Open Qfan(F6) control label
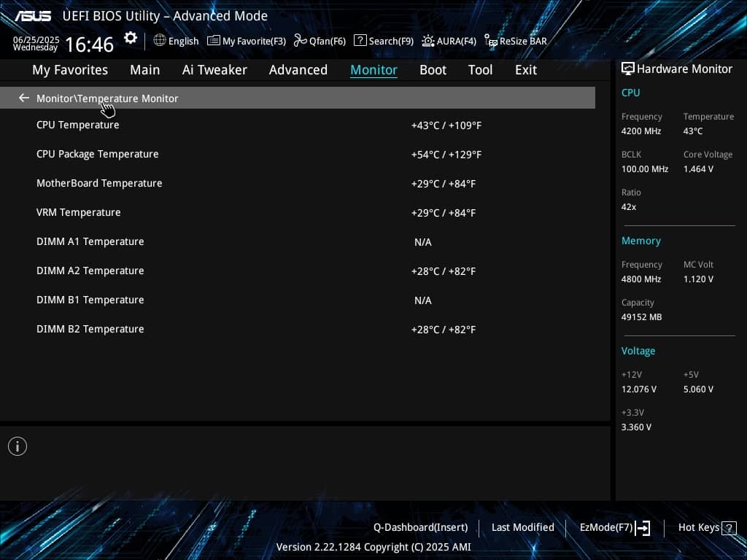Viewport: 747px width, 560px height. point(328,41)
